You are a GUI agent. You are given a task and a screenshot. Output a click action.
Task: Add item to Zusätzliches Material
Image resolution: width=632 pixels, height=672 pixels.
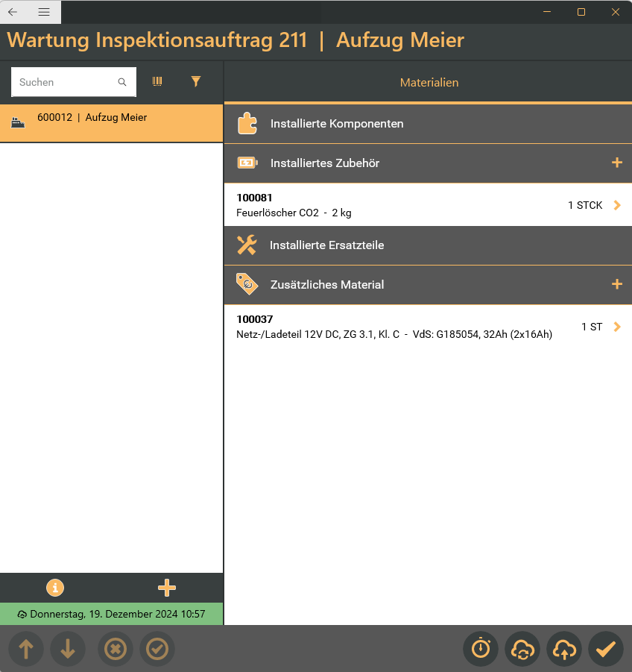point(616,284)
